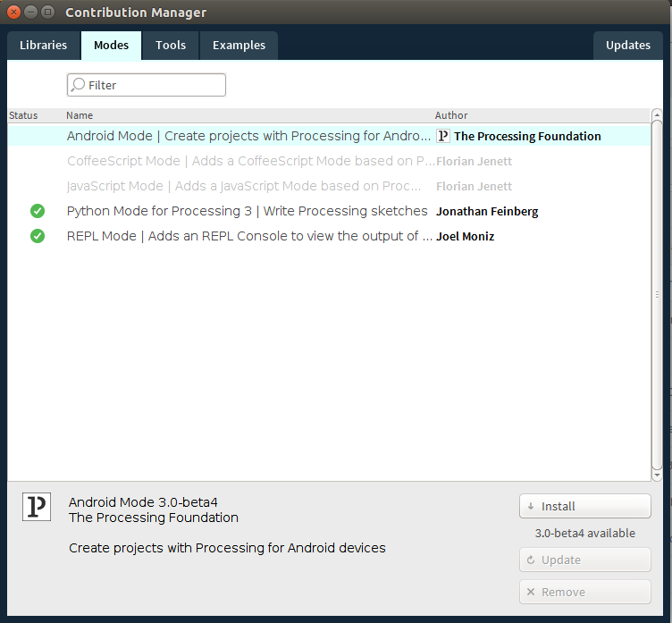
Task: Click green check icon beside Python Mode
Action: (38, 211)
